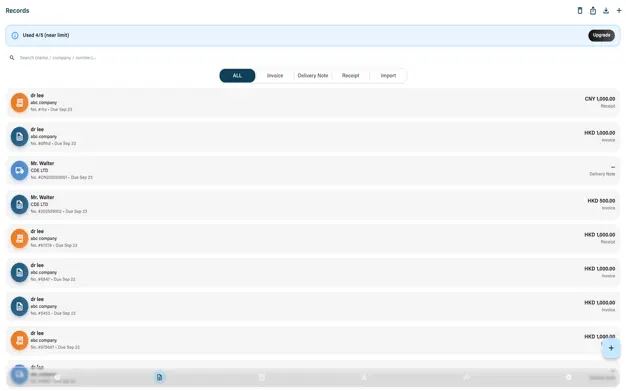The image size is (626, 391).
Task: Click CDE LTD in the HKD 500.00 row
Action: 39,204
